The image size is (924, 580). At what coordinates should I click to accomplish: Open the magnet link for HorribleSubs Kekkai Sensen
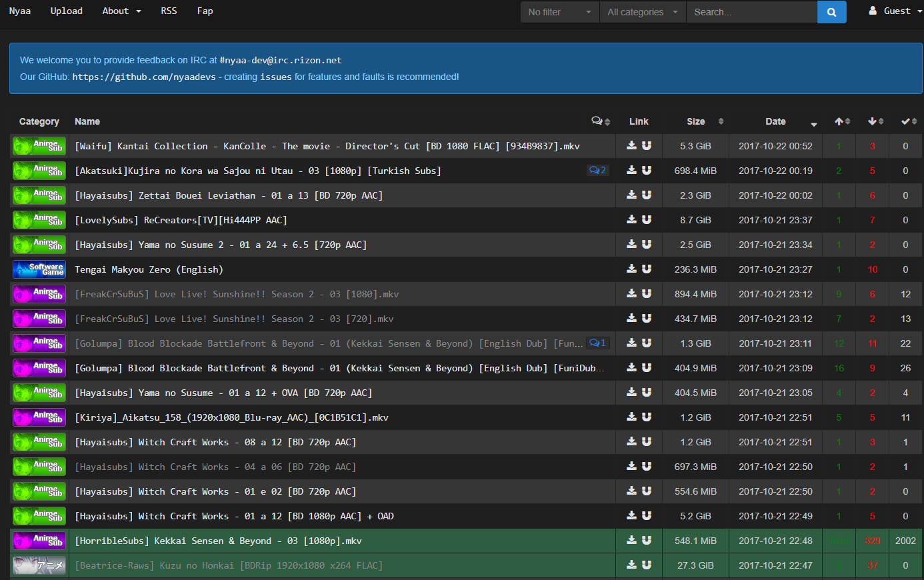[647, 541]
